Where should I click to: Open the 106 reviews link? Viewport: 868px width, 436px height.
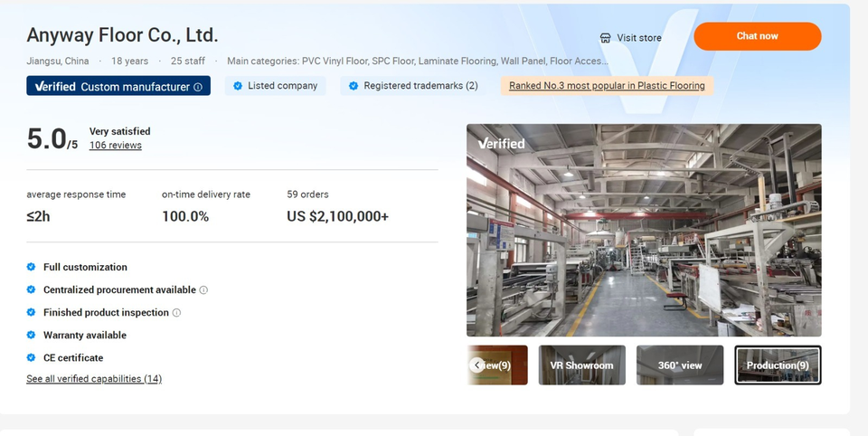click(115, 146)
